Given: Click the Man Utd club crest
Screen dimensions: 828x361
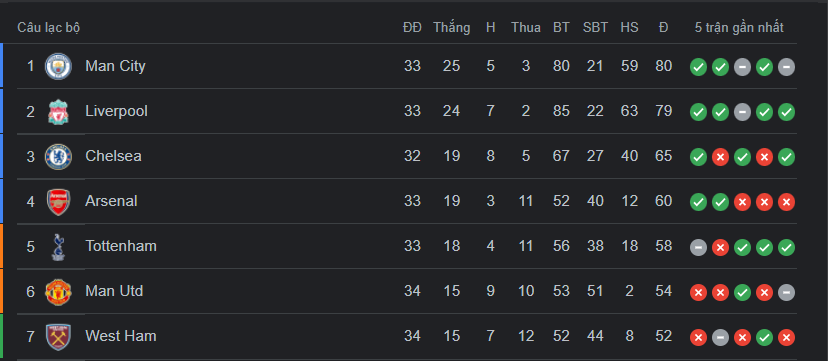Looking at the screenshot, I should click(58, 292).
